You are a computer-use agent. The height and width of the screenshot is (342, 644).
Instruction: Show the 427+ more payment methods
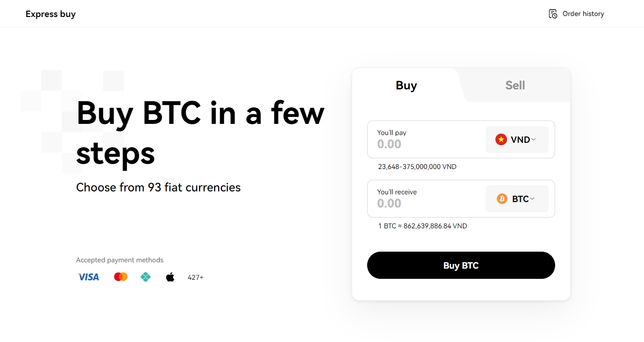[195, 277]
